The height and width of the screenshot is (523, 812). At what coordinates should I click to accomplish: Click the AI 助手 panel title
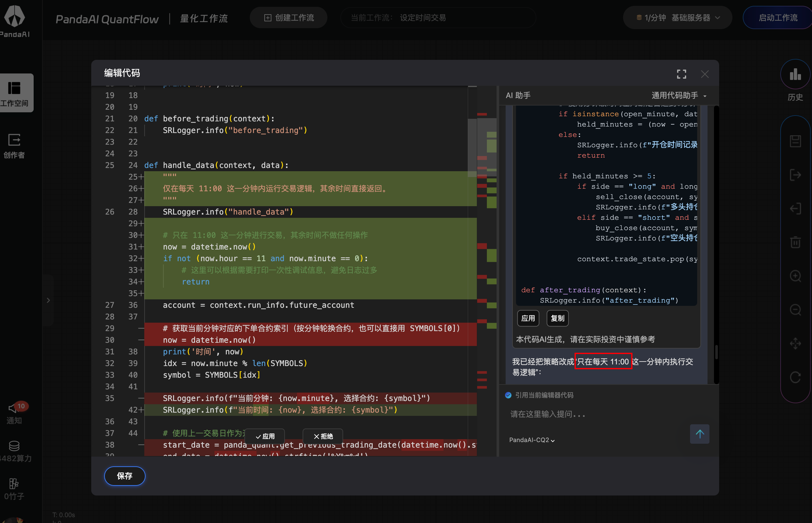[x=518, y=95]
